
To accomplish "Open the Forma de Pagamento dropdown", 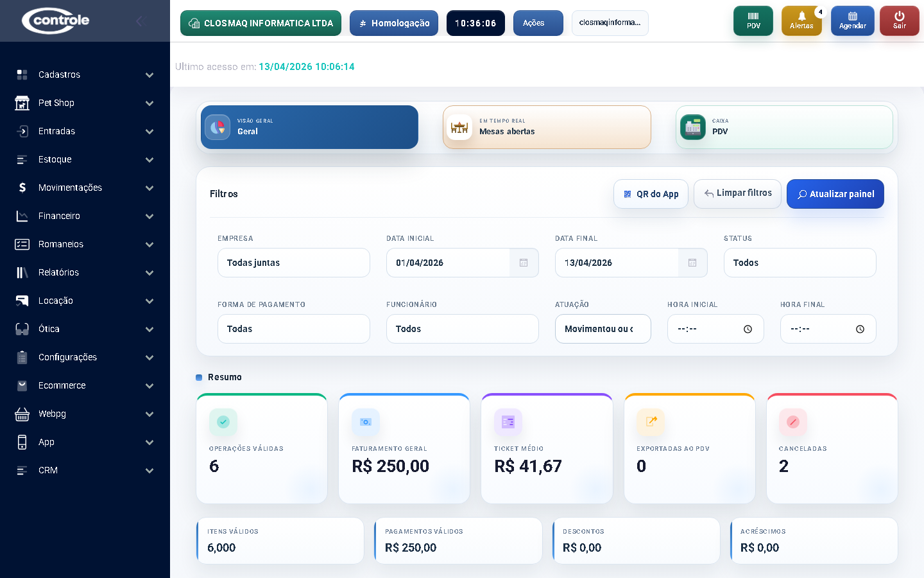I will 293,328.
